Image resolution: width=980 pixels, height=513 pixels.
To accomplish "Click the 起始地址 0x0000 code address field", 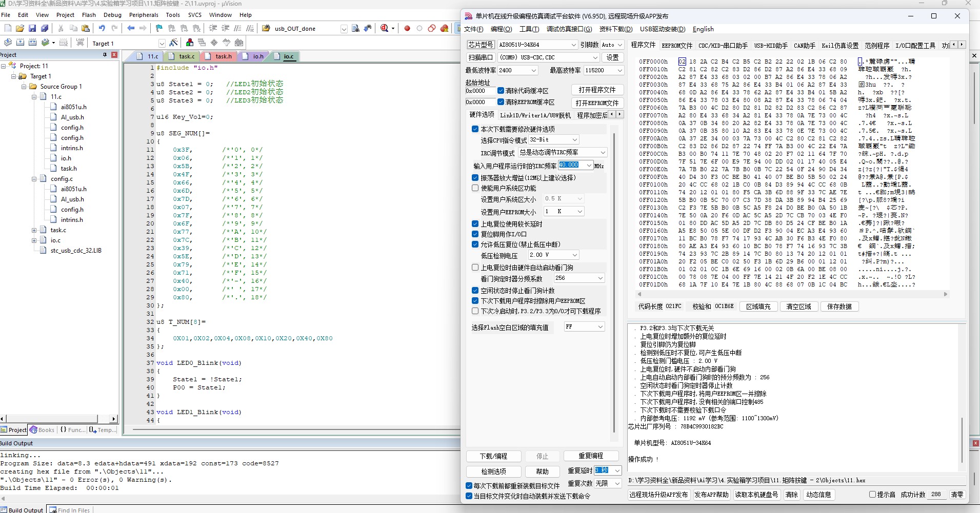I will 480,91.
